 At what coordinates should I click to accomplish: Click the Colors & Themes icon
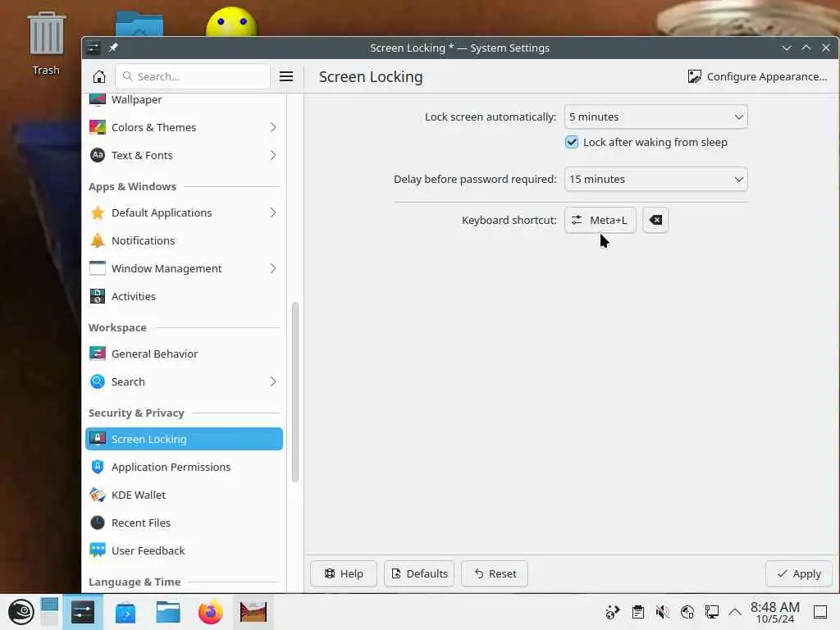coord(98,127)
